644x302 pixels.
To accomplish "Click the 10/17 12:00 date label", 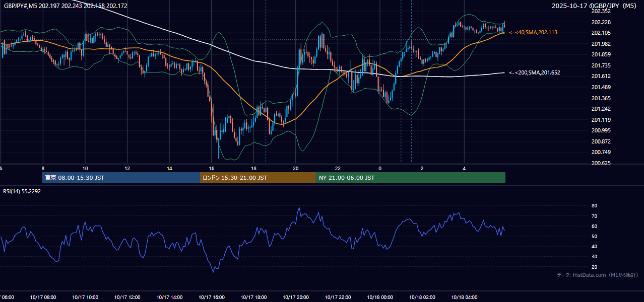I will [127, 297].
